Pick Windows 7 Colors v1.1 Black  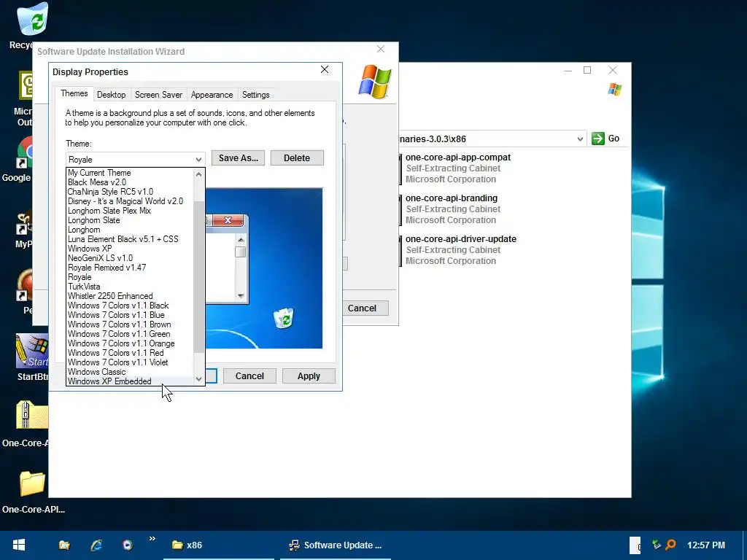[x=130, y=306]
